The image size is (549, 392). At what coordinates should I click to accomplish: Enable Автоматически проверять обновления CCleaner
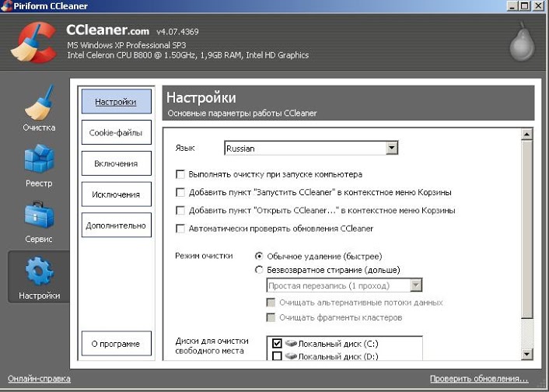[180, 229]
